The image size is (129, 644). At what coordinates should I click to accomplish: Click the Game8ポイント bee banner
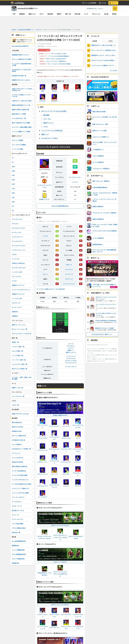tap(102, 85)
